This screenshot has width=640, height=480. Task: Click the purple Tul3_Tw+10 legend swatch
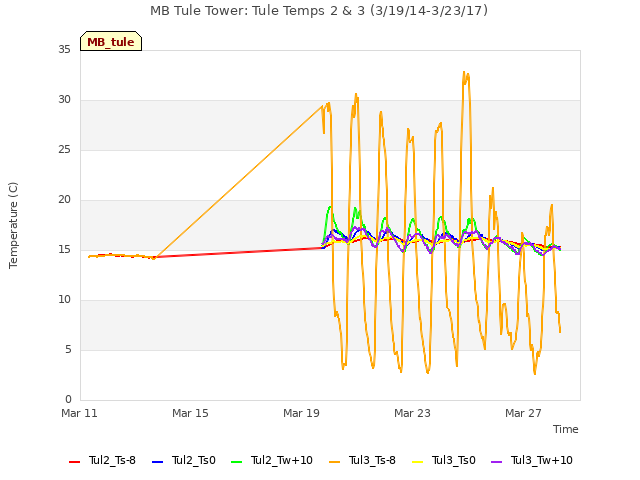tap(496, 462)
